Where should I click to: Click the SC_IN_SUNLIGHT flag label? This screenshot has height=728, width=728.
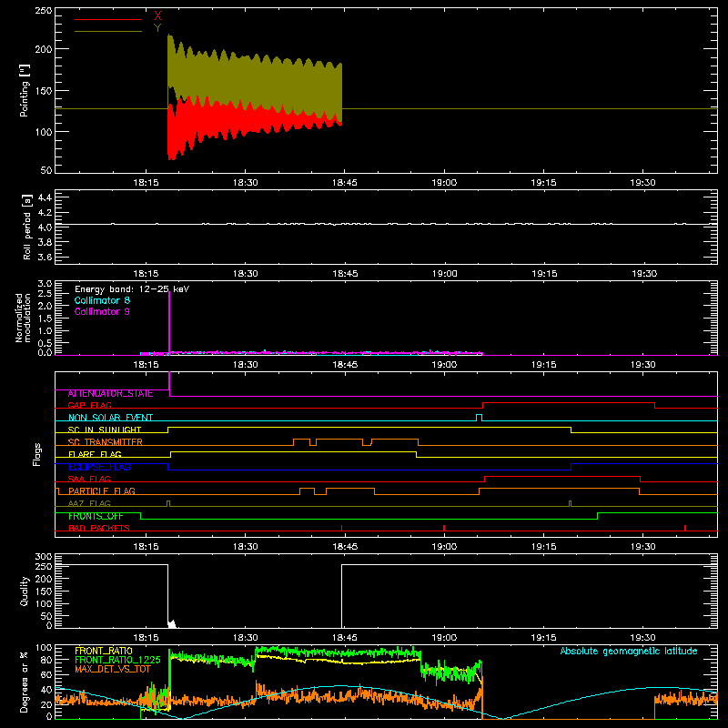pos(105,430)
